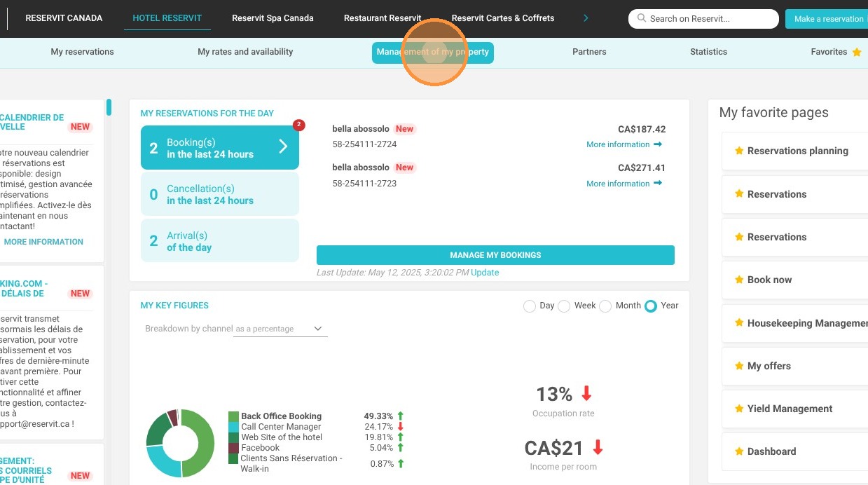Click 'Web Site of the hotel' legend label
The height and width of the screenshot is (485, 868).
(282, 437)
